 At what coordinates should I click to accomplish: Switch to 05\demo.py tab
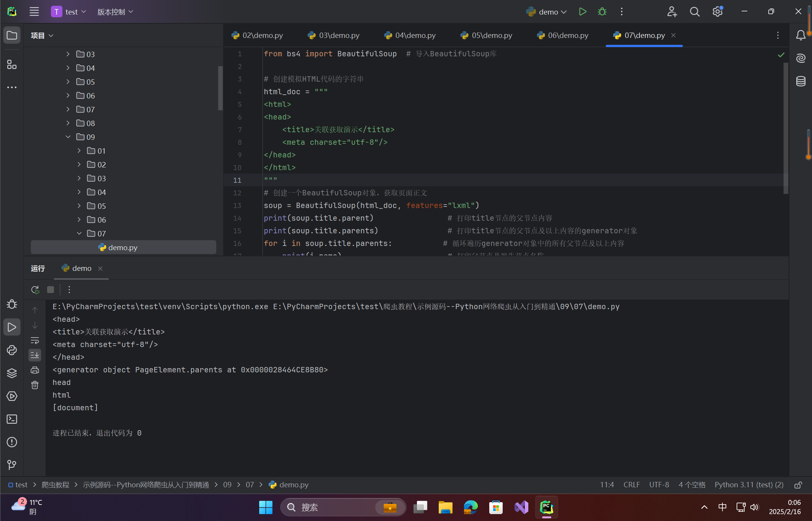(x=487, y=35)
